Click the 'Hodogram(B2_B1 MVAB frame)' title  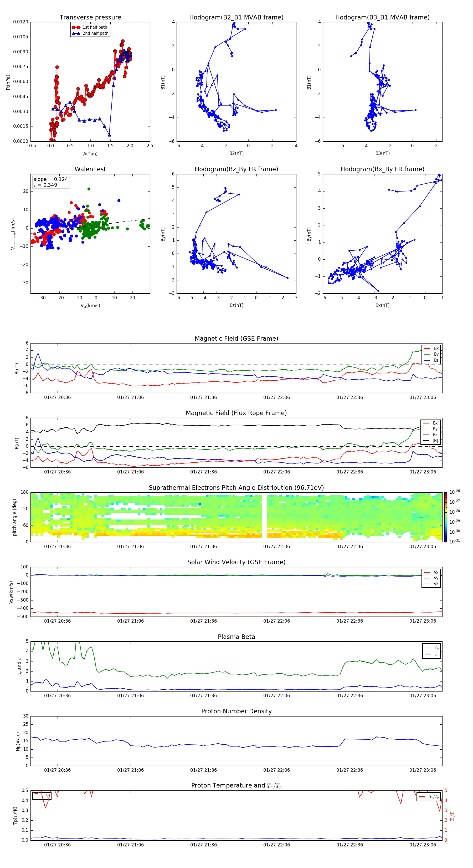coord(236,18)
